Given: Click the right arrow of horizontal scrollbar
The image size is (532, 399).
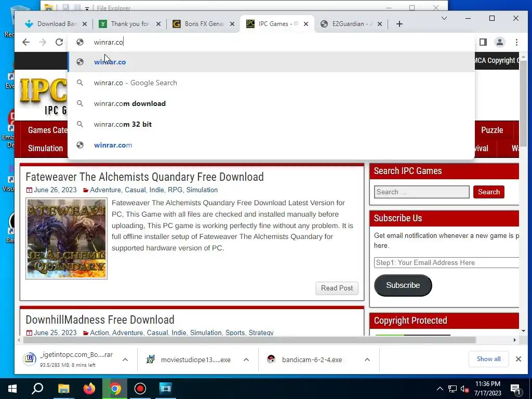Looking at the screenshot, I should tap(514, 340).
